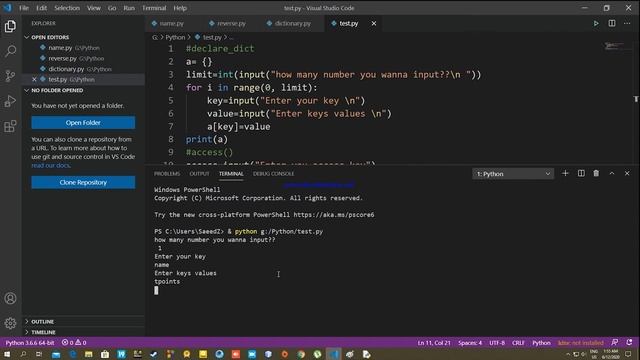Open the Search view in activity bar

10,51
